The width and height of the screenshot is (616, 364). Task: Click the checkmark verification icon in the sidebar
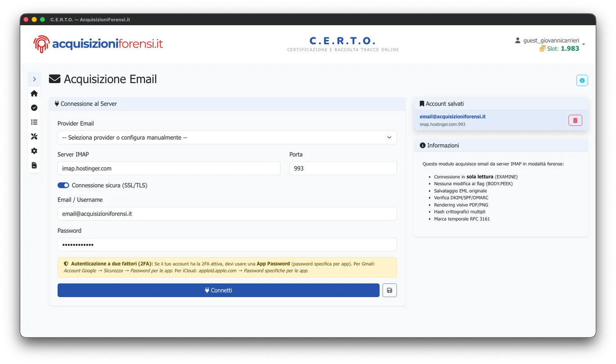point(34,107)
